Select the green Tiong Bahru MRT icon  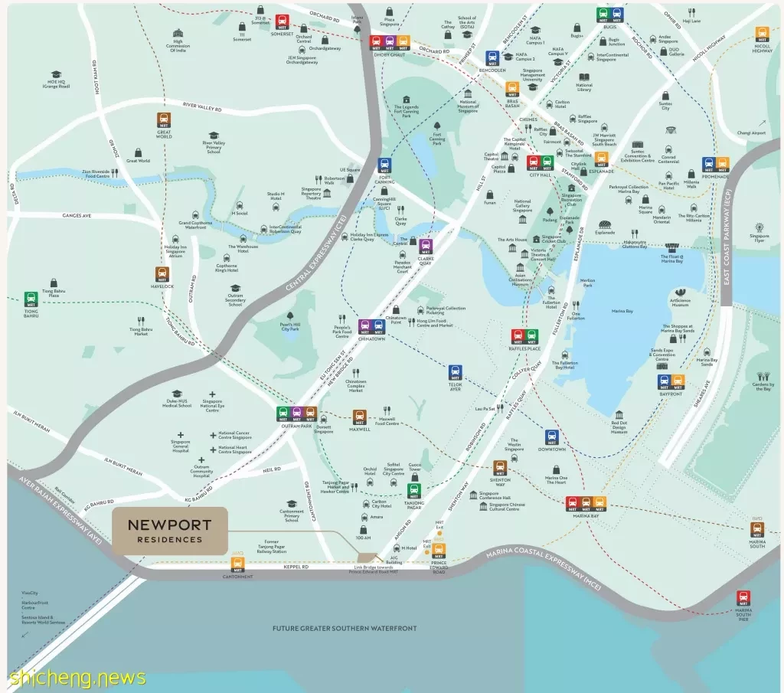point(31,299)
